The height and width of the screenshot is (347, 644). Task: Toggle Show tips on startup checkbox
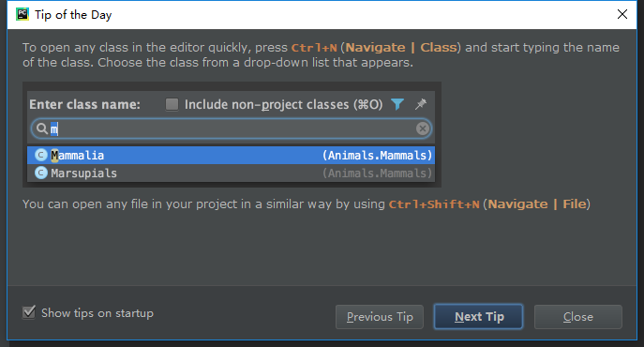(29, 312)
